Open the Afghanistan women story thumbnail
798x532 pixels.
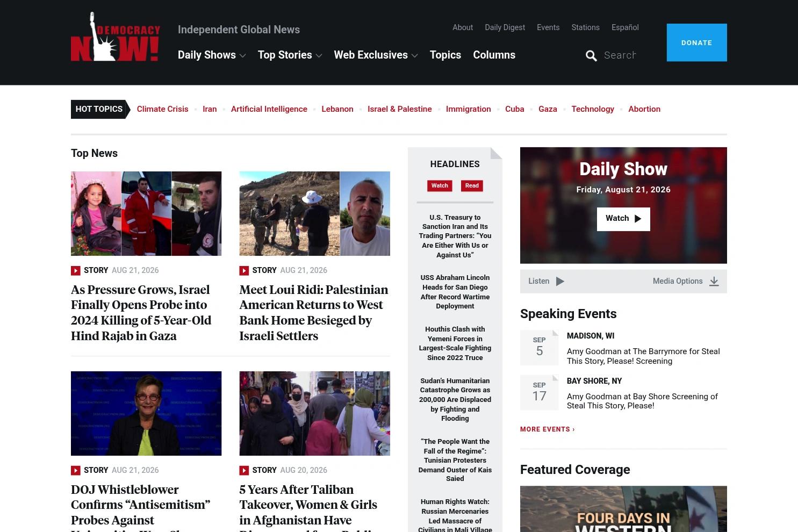(x=315, y=413)
